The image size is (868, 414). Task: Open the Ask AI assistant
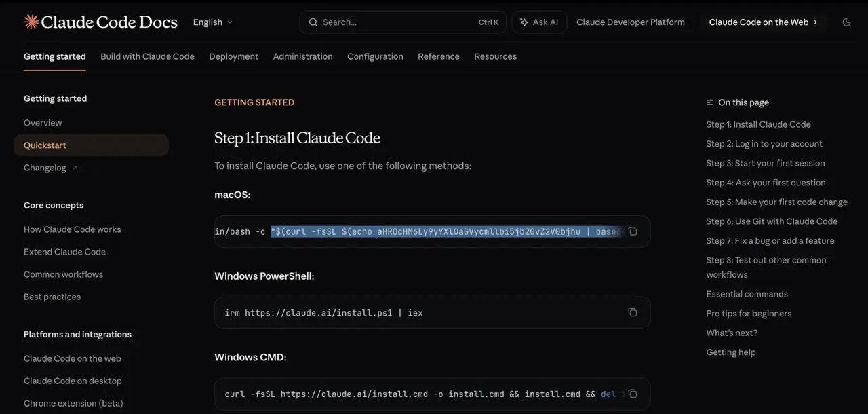(539, 22)
